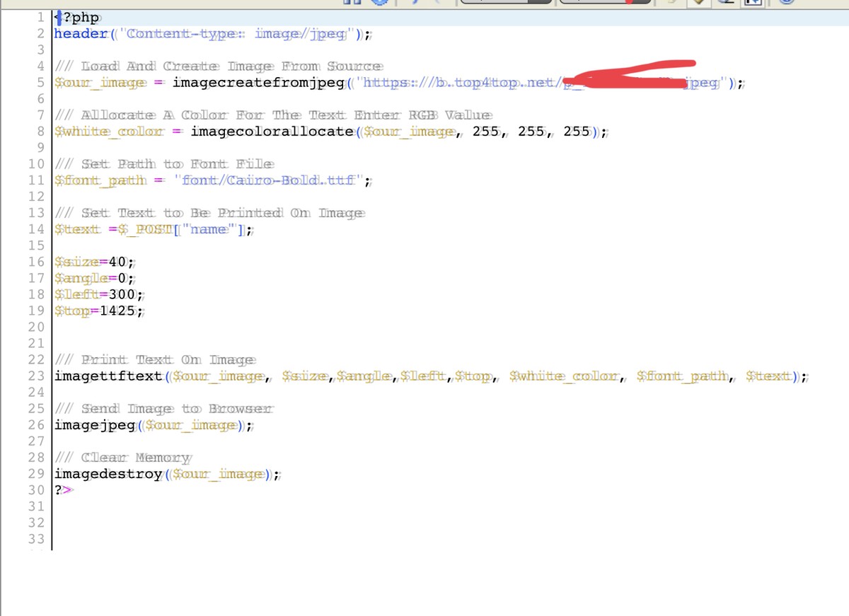
Task: Click the $size=40 statement
Action: tap(95, 261)
